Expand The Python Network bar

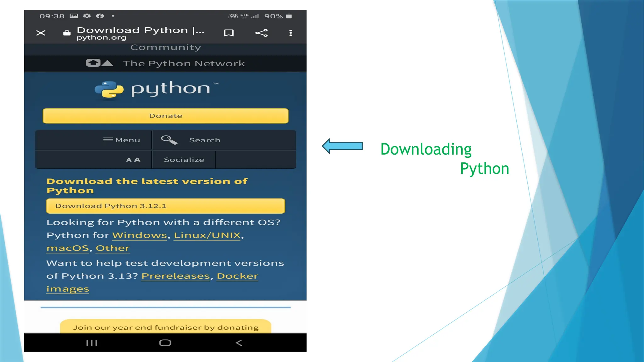pos(165,63)
